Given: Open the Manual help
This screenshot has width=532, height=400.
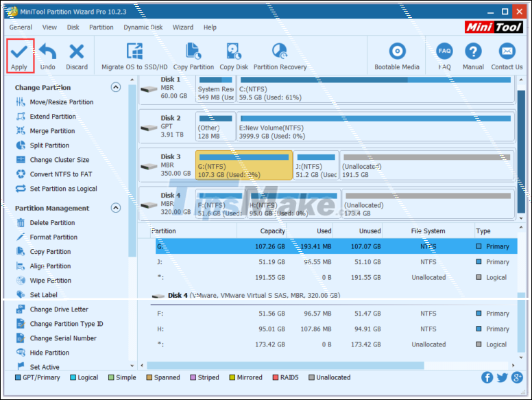Looking at the screenshot, I should 473,56.
